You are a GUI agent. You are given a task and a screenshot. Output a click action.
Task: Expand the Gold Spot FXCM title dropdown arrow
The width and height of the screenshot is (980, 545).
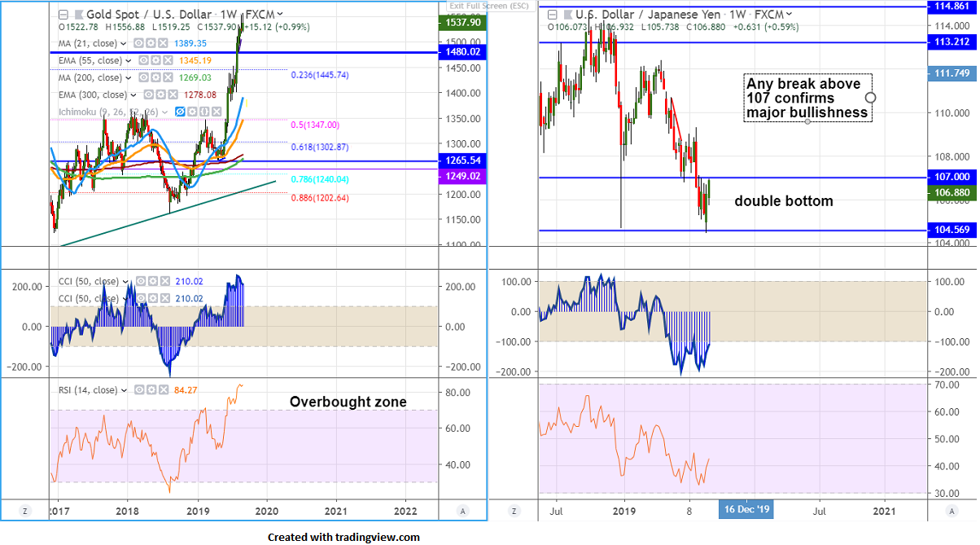point(280,14)
